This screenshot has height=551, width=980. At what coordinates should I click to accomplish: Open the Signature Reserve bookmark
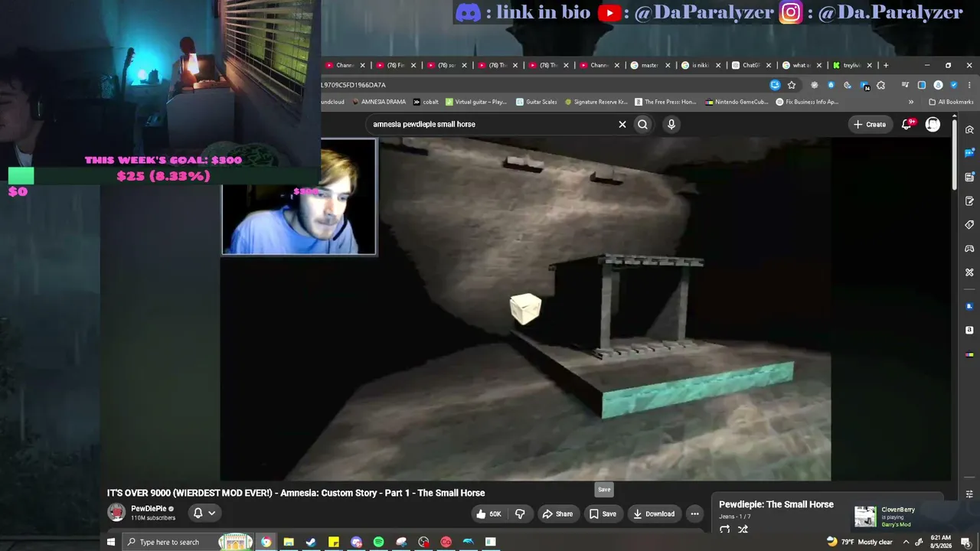coord(596,102)
